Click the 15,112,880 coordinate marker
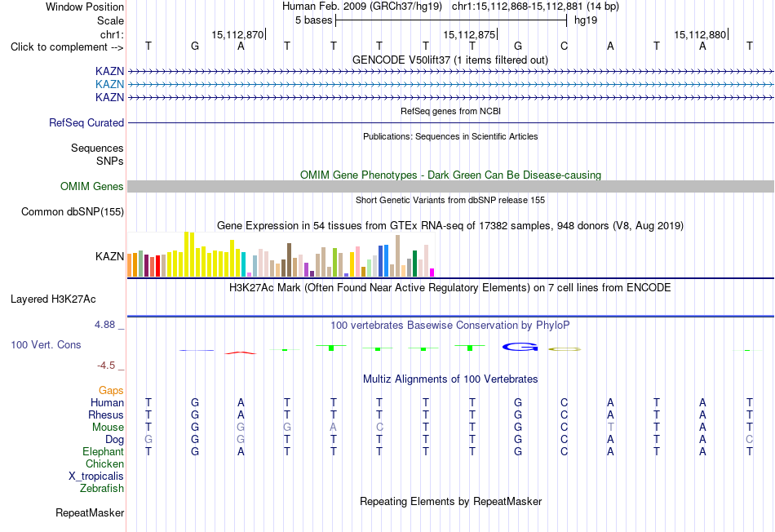 coord(701,34)
